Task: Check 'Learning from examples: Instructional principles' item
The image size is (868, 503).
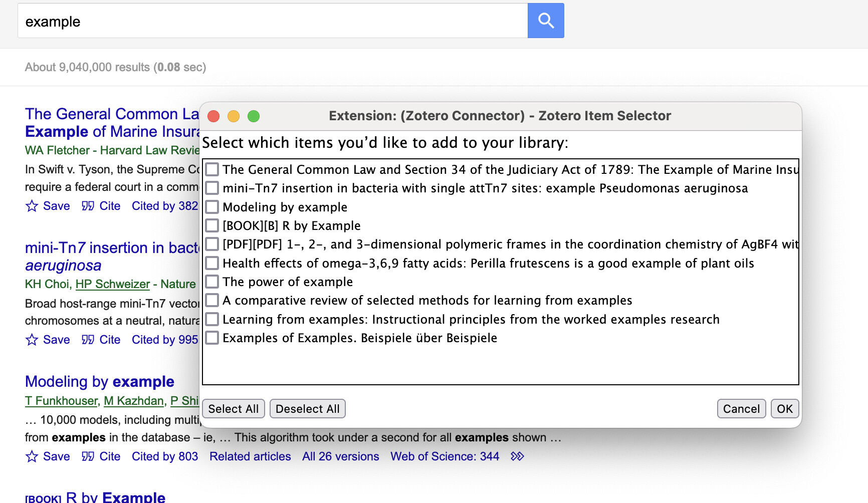Action: coord(212,319)
